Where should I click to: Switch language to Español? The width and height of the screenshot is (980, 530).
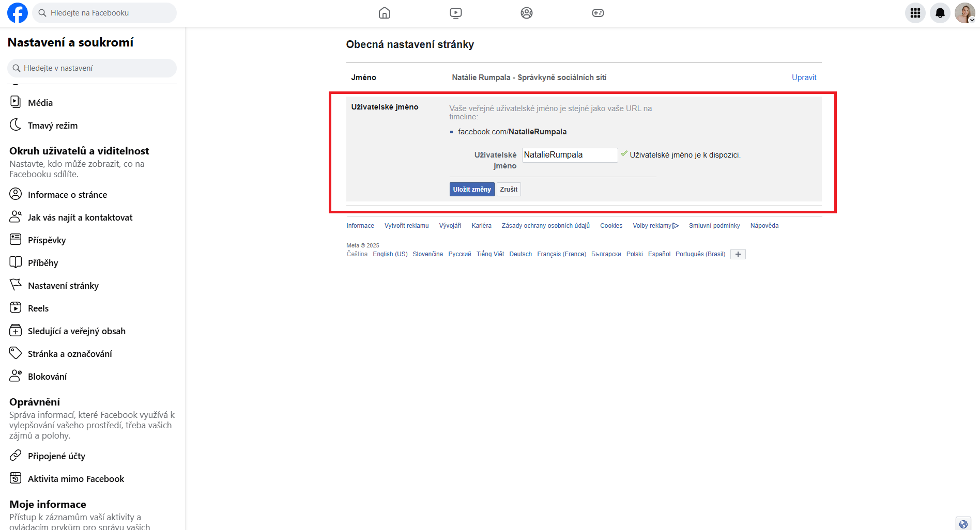point(659,254)
